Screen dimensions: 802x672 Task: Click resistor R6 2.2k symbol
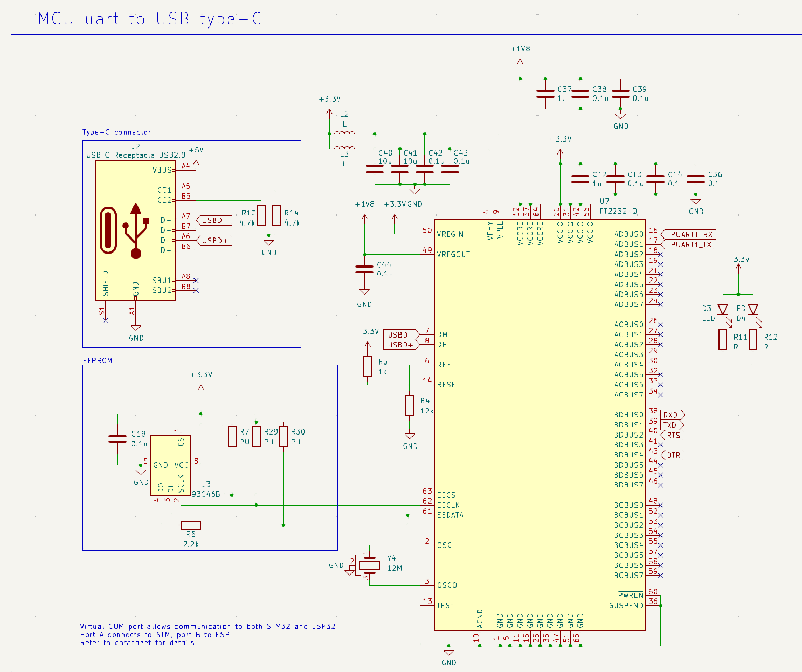[x=191, y=525]
